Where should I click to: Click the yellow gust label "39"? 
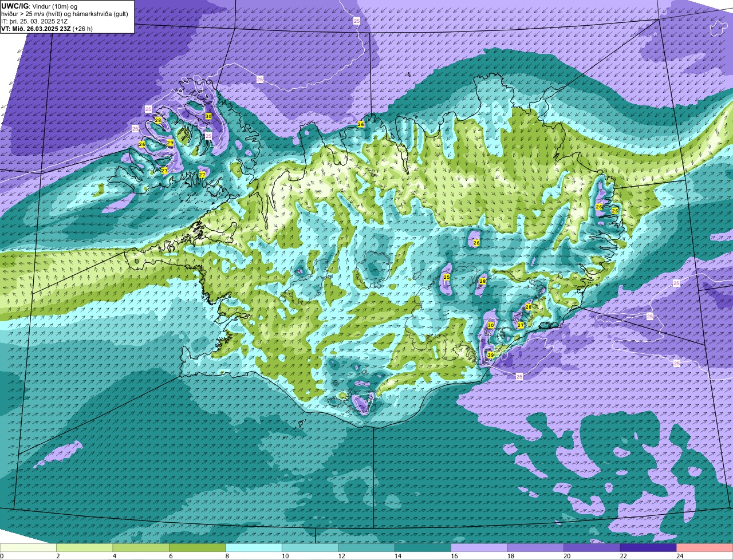coord(491,355)
